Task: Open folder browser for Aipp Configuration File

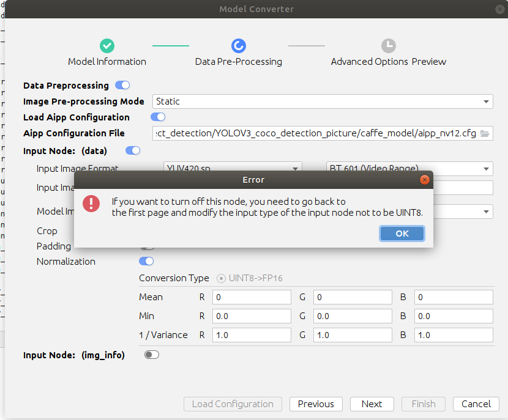Action: point(485,133)
